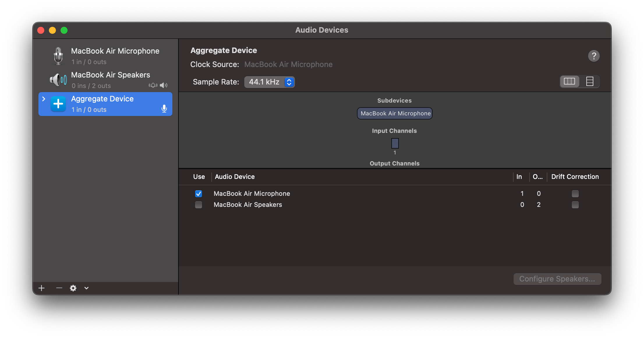This screenshot has height=338, width=644.
Task: Switch to the column channel layout view
Action: point(569,82)
